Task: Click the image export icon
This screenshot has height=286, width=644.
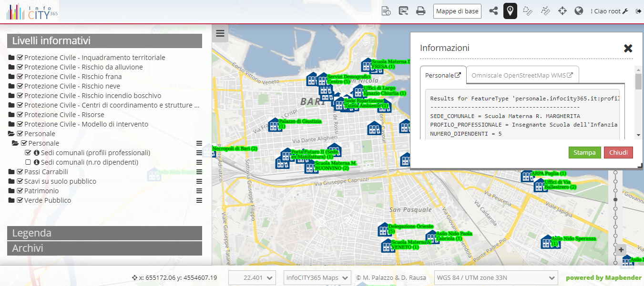Action: point(403,11)
